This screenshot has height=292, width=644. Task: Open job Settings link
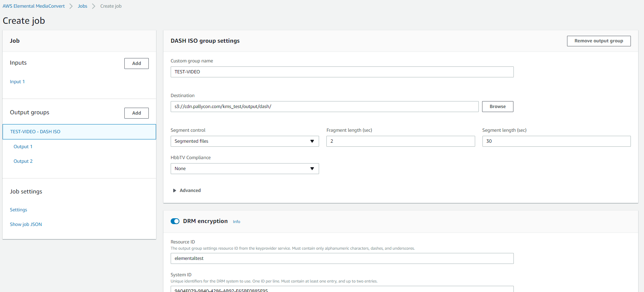[19, 210]
